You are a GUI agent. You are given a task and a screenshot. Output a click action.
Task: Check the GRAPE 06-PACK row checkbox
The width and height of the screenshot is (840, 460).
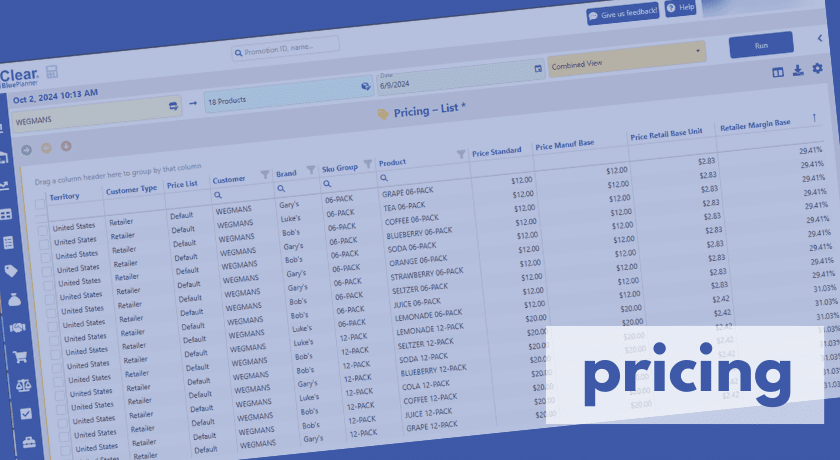click(x=43, y=231)
